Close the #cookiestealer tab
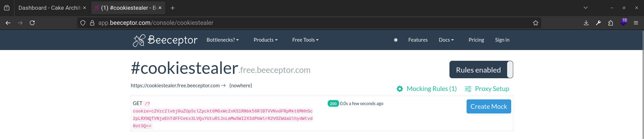 (160, 8)
